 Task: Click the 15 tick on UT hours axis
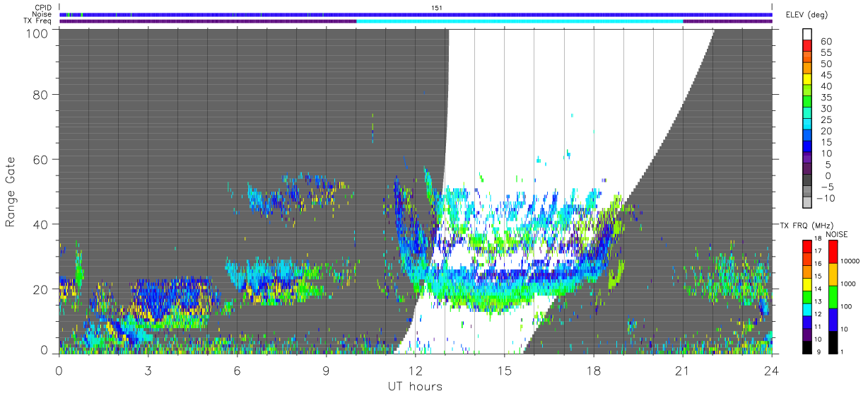coord(505,370)
